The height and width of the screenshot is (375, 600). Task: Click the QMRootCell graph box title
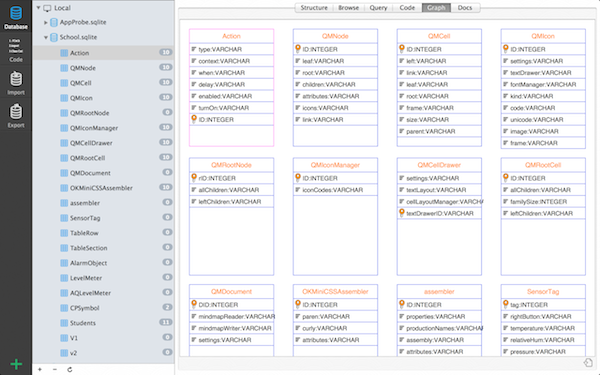pyautogui.click(x=543, y=165)
